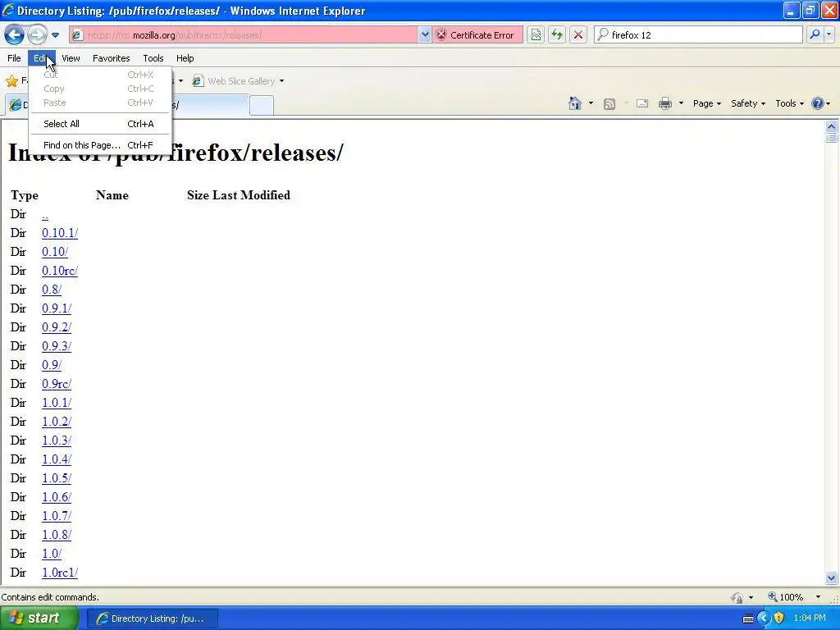Click the status bar security zone icon
The width and height of the screenshot is (840, 630).
coord(737,597)
